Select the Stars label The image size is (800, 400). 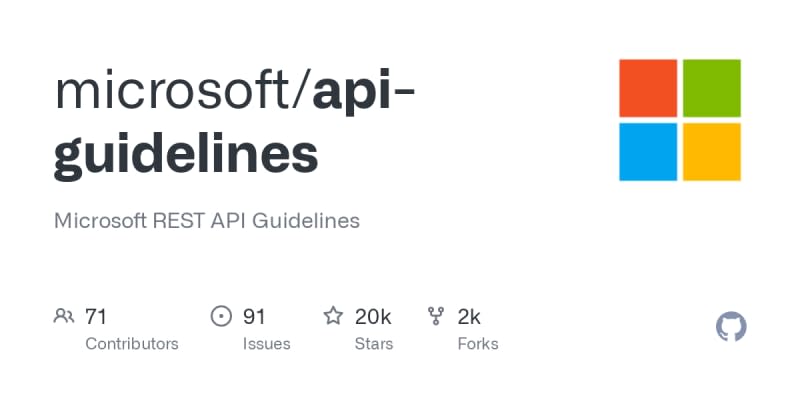click(375, 344)
